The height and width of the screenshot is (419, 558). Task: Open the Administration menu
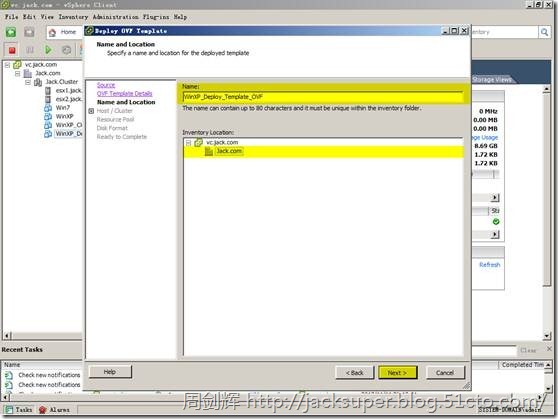coord(116,17)
